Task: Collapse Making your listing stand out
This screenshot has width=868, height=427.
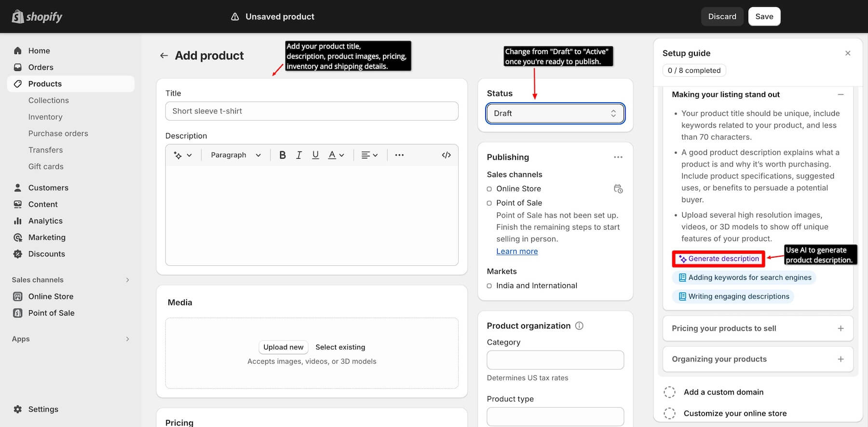Action: pos(841,95)
